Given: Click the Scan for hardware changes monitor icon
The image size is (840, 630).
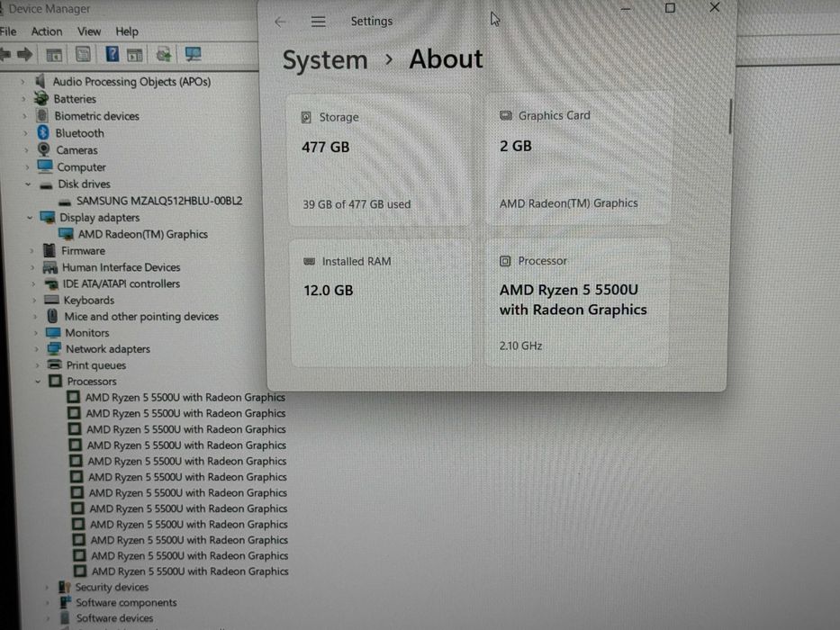Looking at the screenshot, I should click(x=193, y=54).
